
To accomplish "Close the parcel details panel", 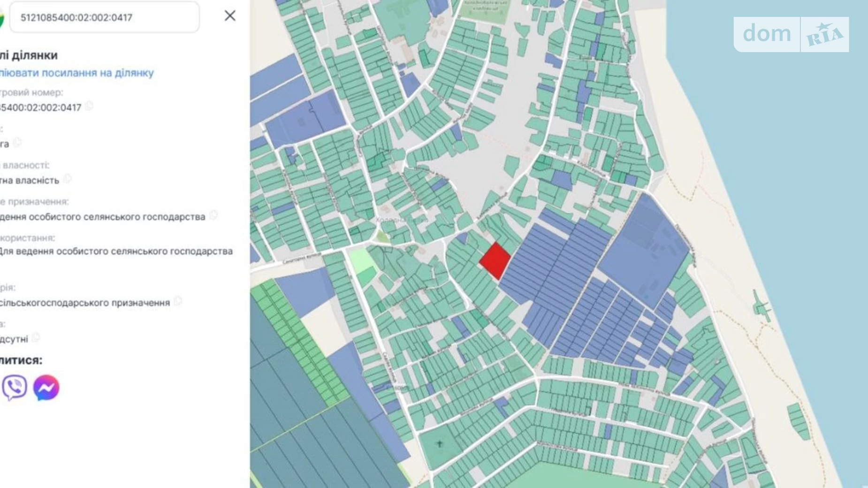I will (x=229, y=16).
